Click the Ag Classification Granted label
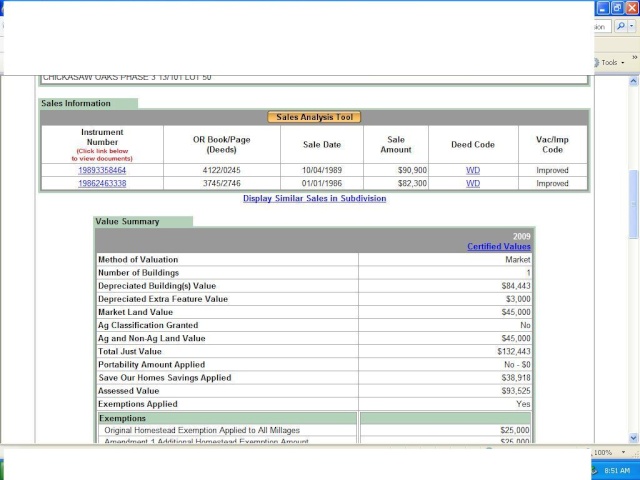This screenshot has height=480, width=640. 148,325
